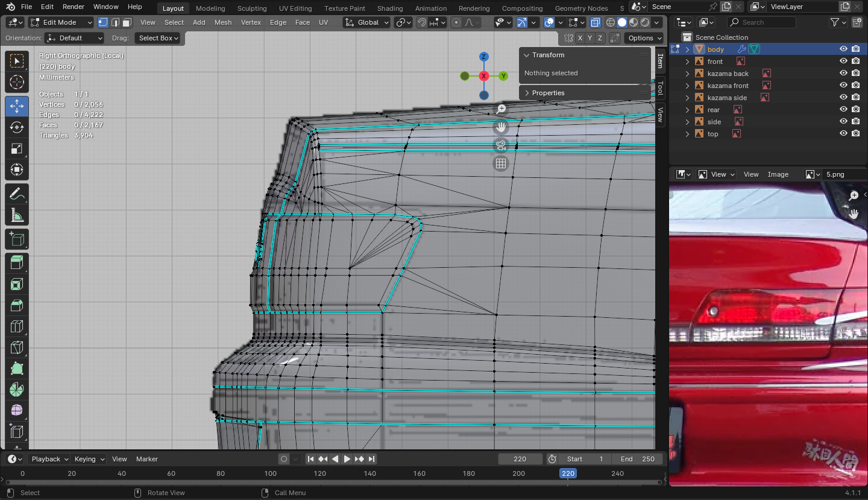
Task: Switch to the UV Editing workspace tab
Action: (x=295, y=8)
